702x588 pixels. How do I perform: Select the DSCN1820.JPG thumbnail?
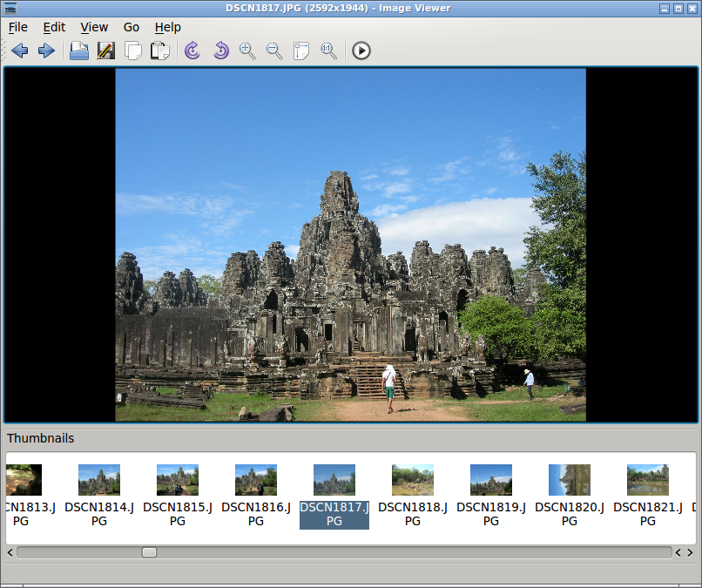coord(569,496)
